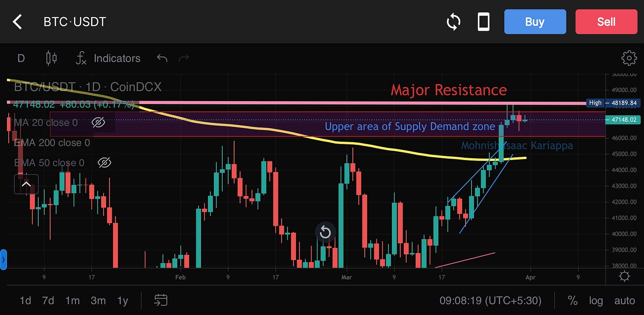Click the undo arrow
644x315 pixels.
pyautogui.click(x=162, y=58)
